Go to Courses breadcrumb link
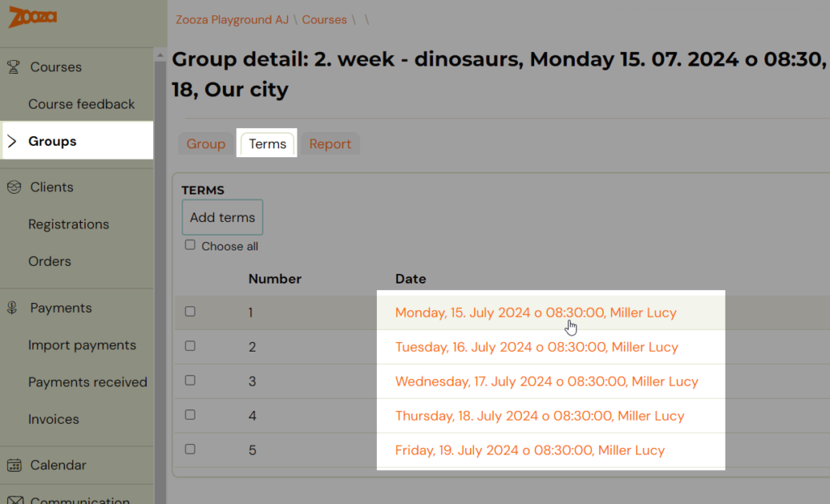830x504 pixels. click(324, 20)
